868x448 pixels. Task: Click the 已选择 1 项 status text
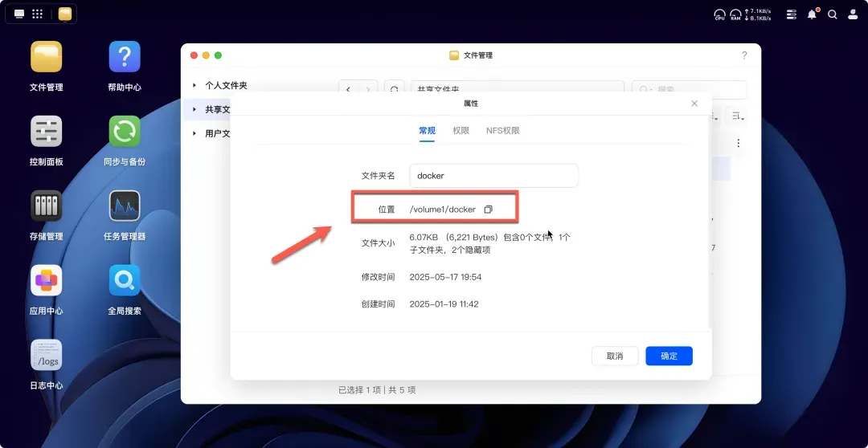(360, 390)
